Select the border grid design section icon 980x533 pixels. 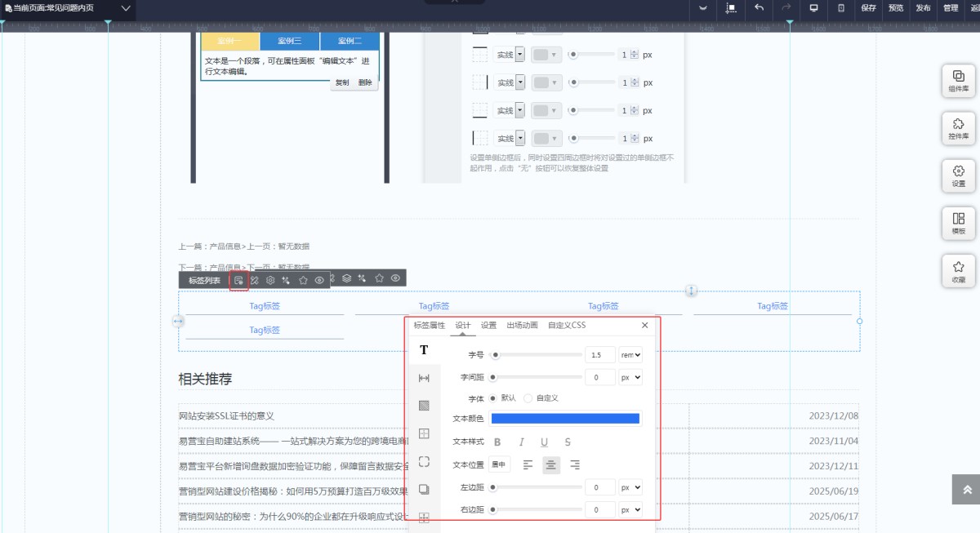(424, 433)
